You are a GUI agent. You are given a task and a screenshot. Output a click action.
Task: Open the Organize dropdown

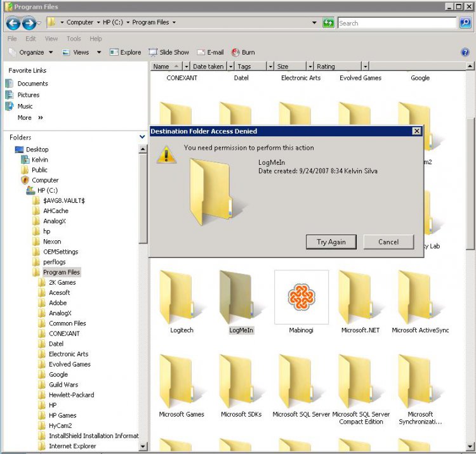(31, 52)
